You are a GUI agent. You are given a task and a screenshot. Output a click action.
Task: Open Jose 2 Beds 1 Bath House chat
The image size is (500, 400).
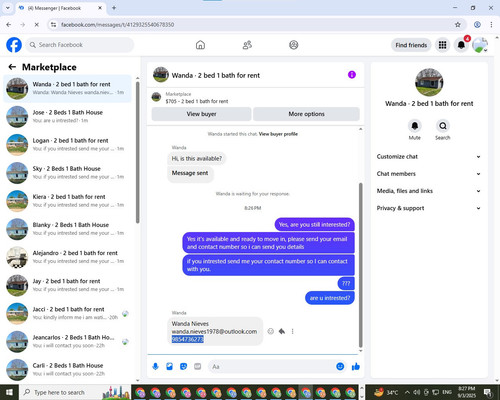(68, 117)
